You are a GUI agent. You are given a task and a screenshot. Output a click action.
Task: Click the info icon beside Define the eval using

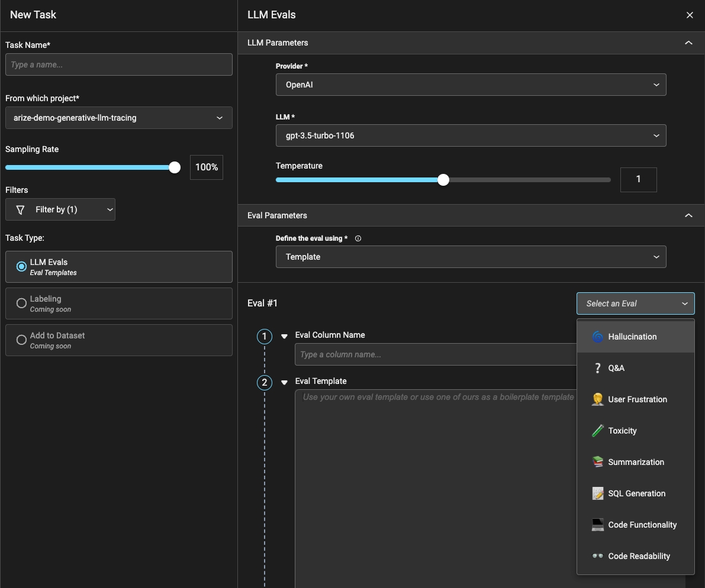tap(358, 238)
